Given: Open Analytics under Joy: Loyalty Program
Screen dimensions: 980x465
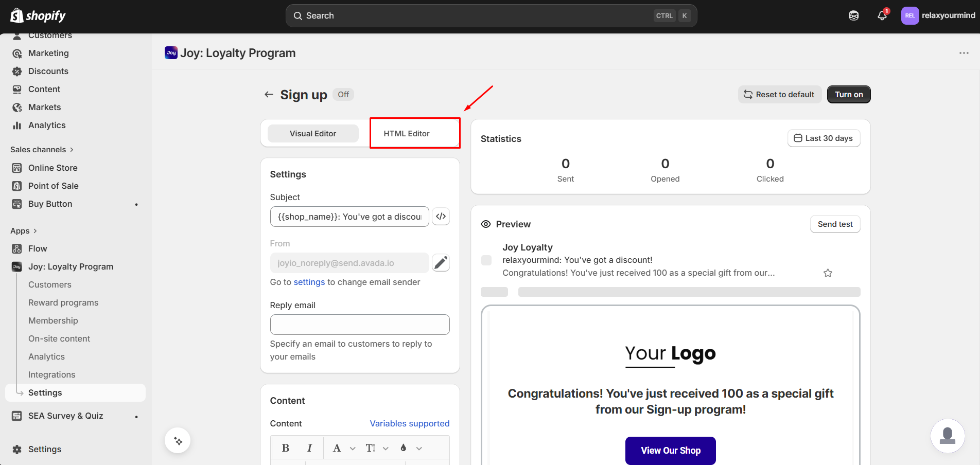Looking at the screenshot, I should (46, 356).
